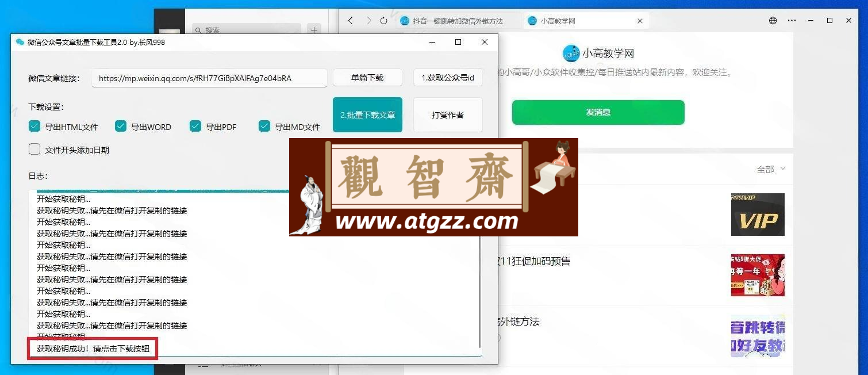Viewport: 868px width, 375px height.
Task: Open the 双11 promotion article thumbnail
Action: pyautogui.click(x=758, y=275)
